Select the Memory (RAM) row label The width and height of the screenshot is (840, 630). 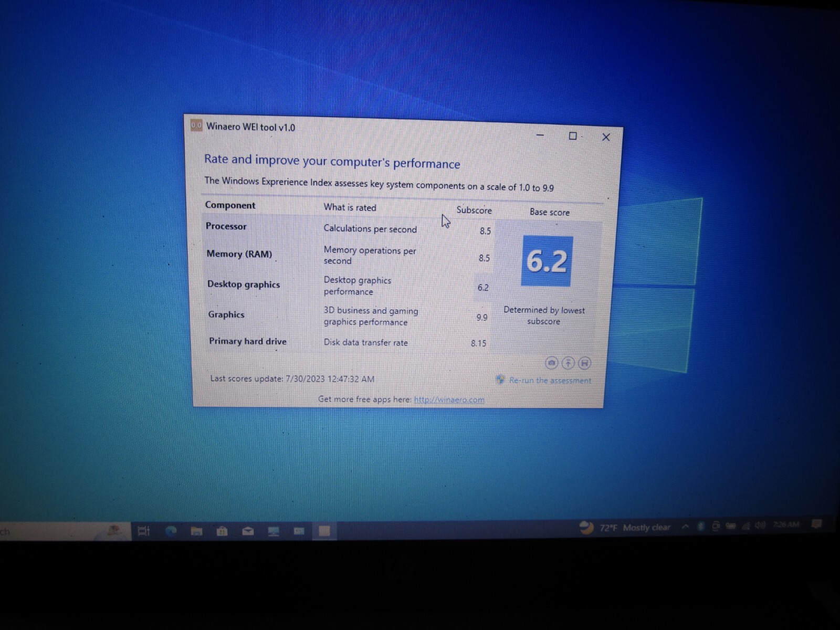coord(239,254)
